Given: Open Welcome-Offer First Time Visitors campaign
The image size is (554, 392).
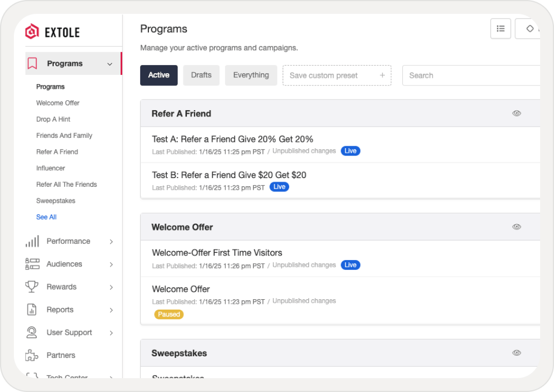Looking at the screenshot, I should [x=217, y=252].
